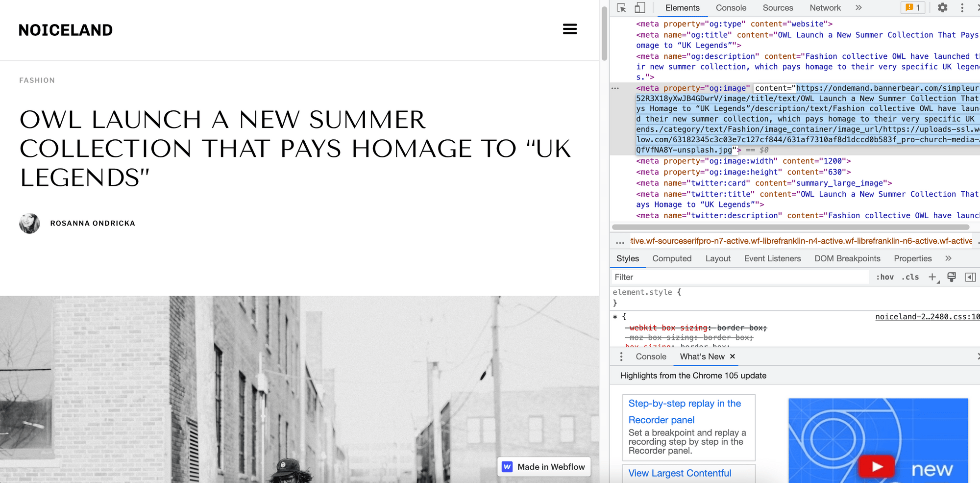The image size is (980, 483).
Task: Open DevTools settings gear
Action: [x=942, y=8]
